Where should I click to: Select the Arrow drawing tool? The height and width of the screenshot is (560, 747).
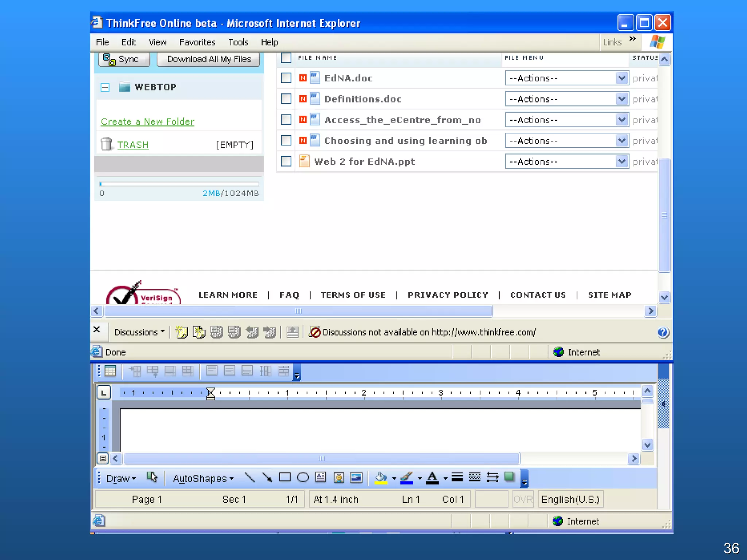coord(267,478)
